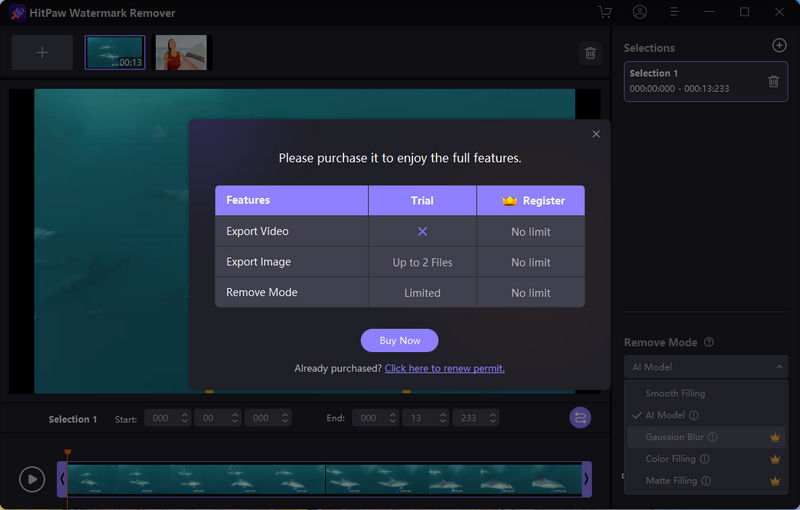Delete Selection 1 with its trash icon
Viewport: 800px width, 510px height.
(773, 81)
